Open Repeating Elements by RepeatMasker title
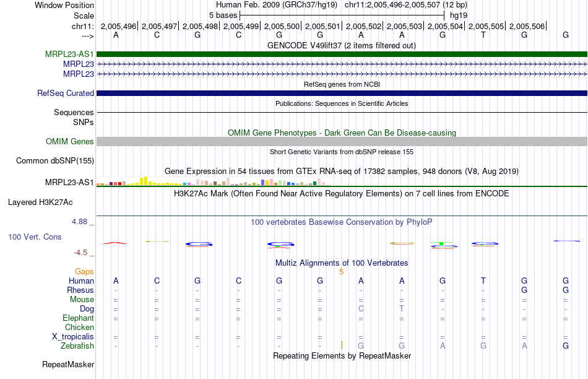The height and width of the screenshot is (379, 588). pyautogui.click(x=342, y=355)
